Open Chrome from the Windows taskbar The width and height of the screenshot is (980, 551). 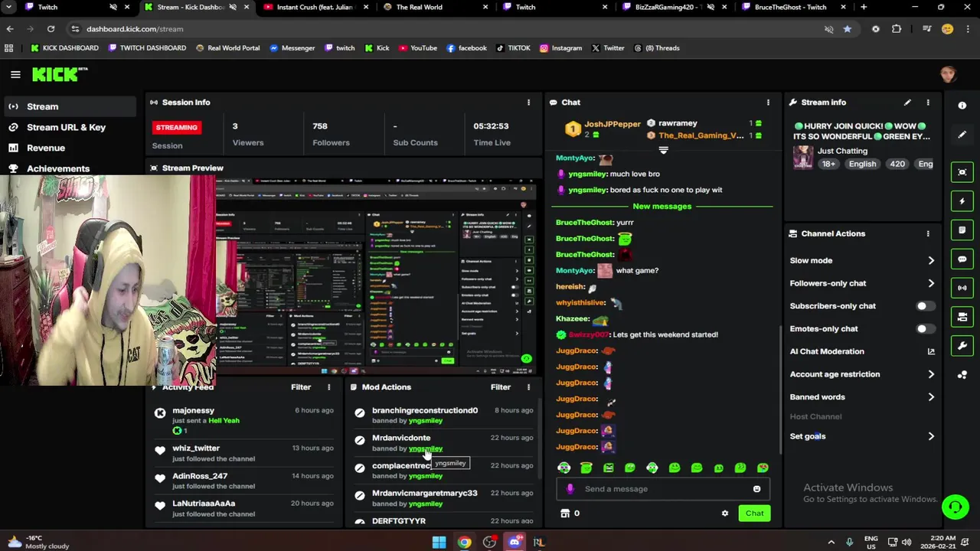click(464, 543)
